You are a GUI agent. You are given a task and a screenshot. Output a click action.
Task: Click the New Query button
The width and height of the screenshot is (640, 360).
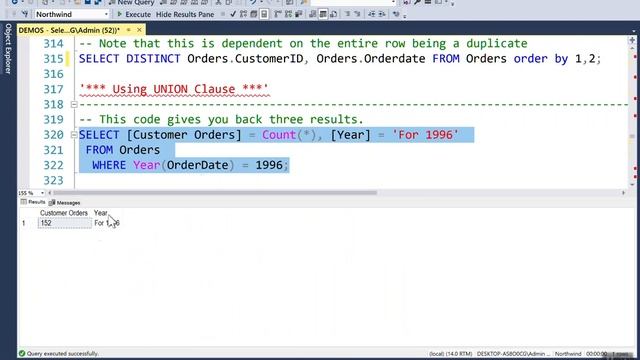(x=131, y=3)
